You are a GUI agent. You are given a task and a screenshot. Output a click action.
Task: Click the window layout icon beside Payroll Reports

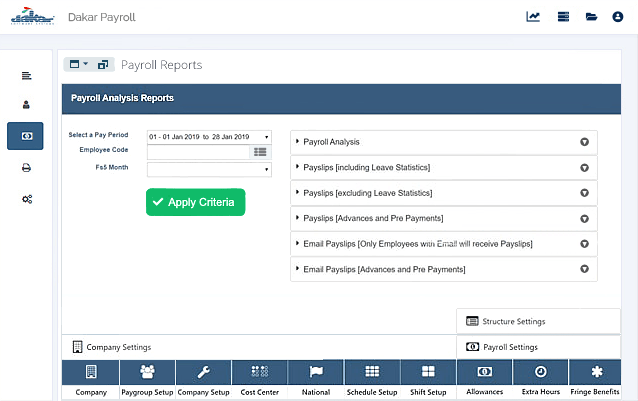[x=74, y=64]
